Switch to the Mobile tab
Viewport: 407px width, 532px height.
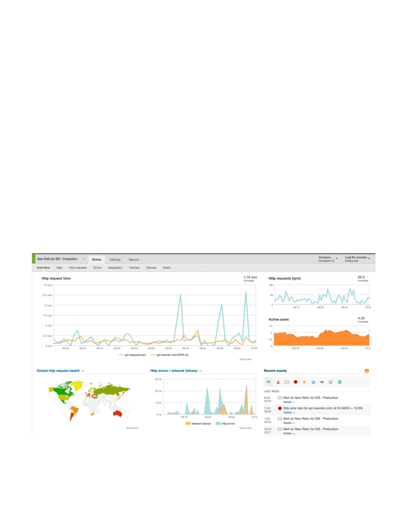[x=96, y=260]
